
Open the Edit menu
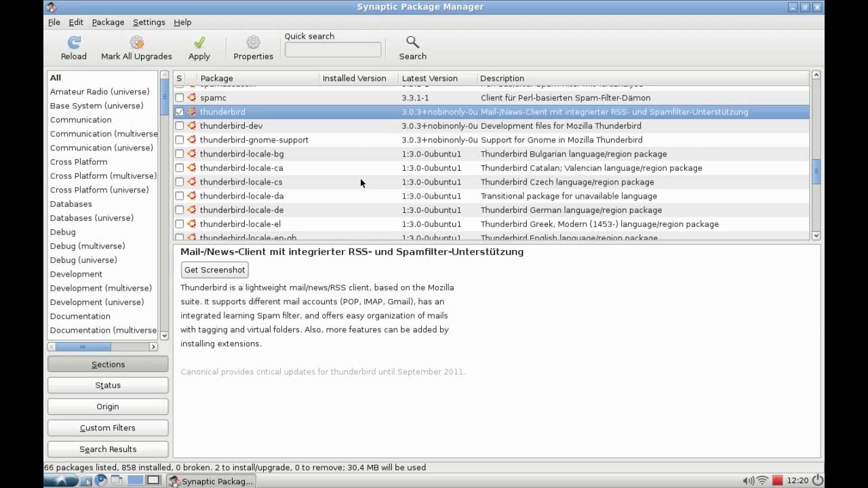coord(76,22)
